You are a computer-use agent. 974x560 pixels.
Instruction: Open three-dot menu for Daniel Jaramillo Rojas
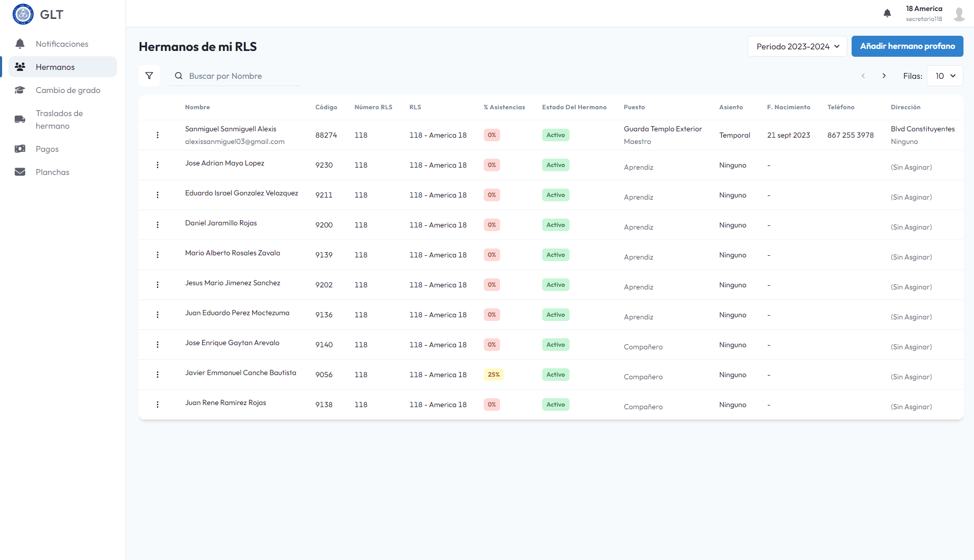(x=158, y=225)
